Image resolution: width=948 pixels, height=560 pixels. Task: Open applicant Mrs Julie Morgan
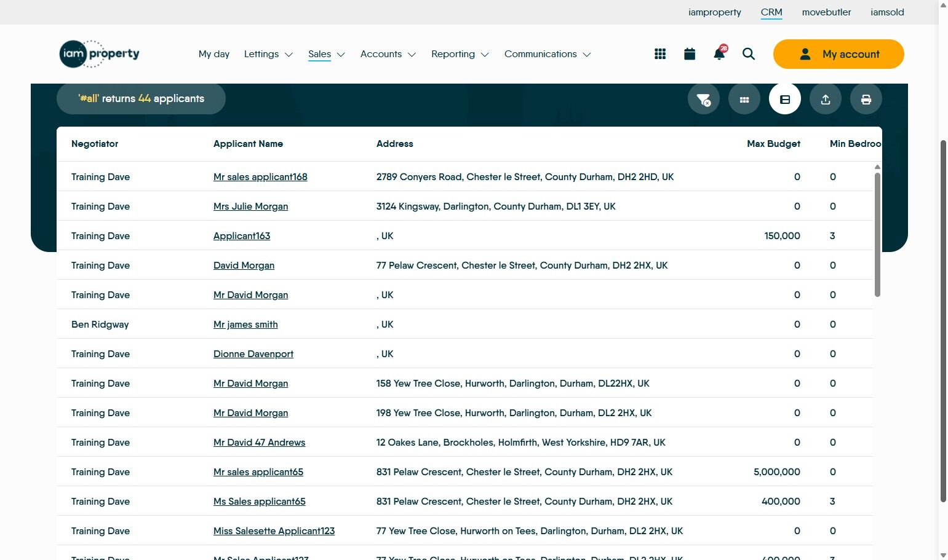tap(250, 207)
